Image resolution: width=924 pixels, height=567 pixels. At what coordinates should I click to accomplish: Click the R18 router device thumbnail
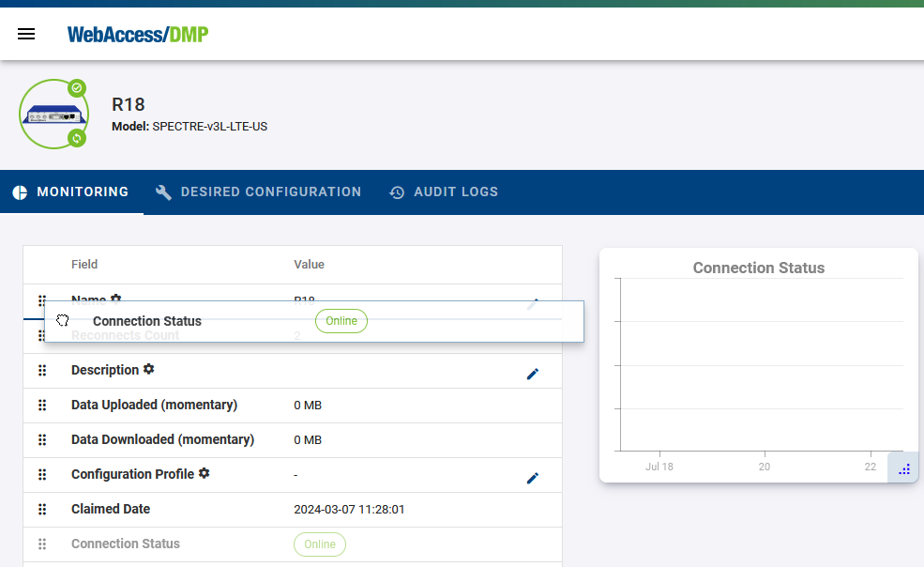(53, 115)
